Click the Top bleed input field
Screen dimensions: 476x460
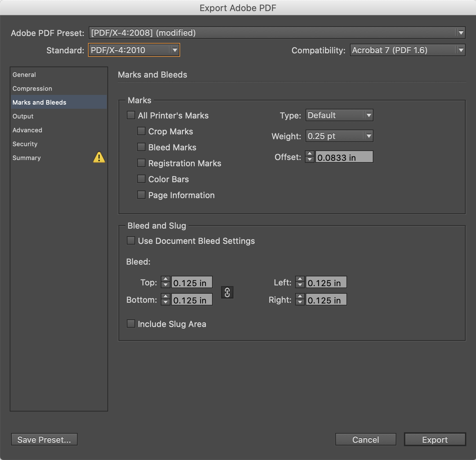(x=192, y=282)
